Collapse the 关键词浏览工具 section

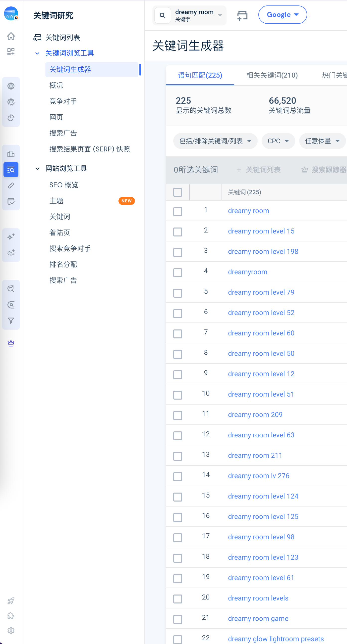[37, 53]
